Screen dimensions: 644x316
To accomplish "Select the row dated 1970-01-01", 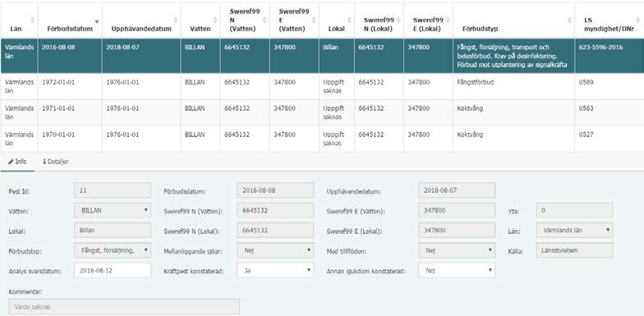I will pos(322,139).
